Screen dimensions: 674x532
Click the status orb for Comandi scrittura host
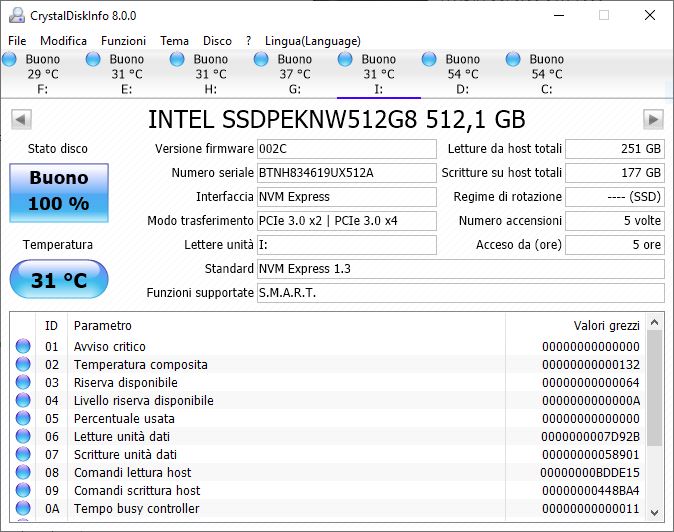[x=23, y=490]
